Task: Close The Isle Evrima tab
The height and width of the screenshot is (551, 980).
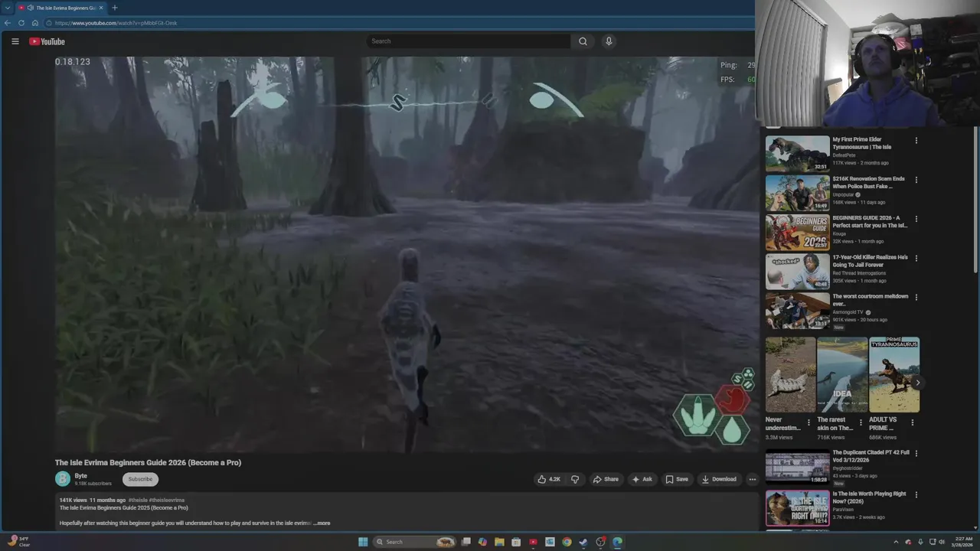Action: [100, 8]
